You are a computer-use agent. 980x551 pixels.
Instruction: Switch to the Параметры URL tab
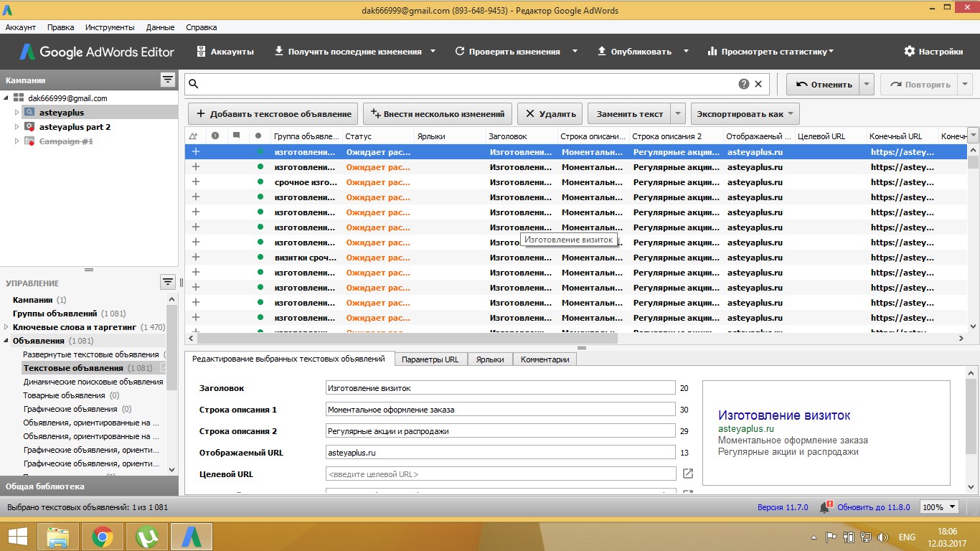click(430, 359)
